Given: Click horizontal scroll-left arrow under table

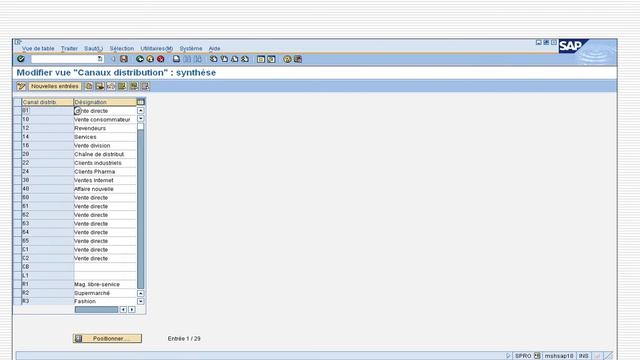Looking at the screenshot, I should (x=123, y=310).
